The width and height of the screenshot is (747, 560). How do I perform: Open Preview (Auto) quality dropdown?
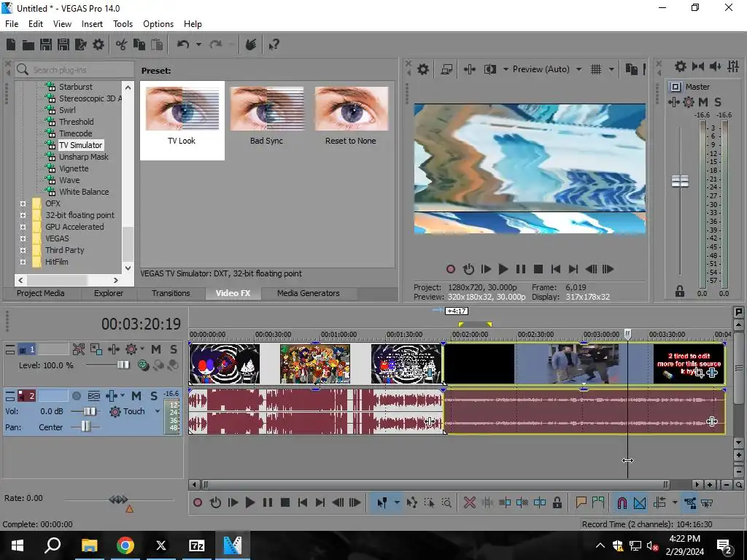coord(578,69)
